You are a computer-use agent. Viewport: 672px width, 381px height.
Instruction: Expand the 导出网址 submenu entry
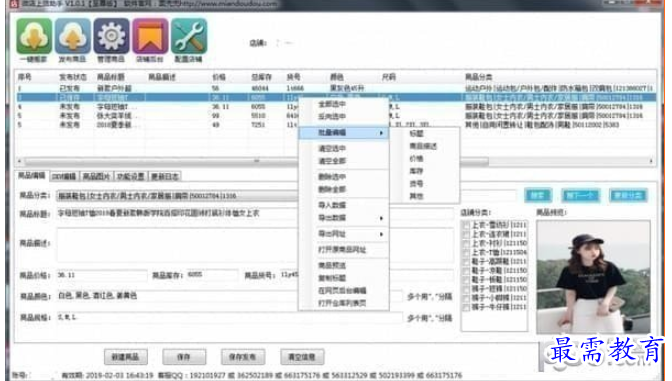(x=344, y=234)
